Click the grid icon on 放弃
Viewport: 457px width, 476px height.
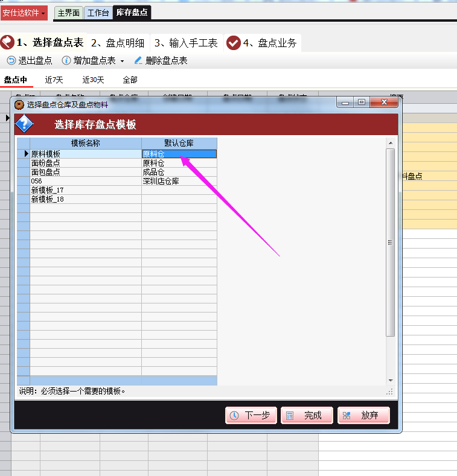tap(347, 416)
